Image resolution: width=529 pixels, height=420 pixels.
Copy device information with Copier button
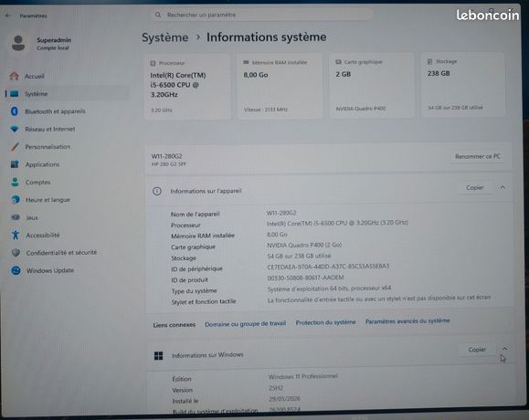pos(475,187)
